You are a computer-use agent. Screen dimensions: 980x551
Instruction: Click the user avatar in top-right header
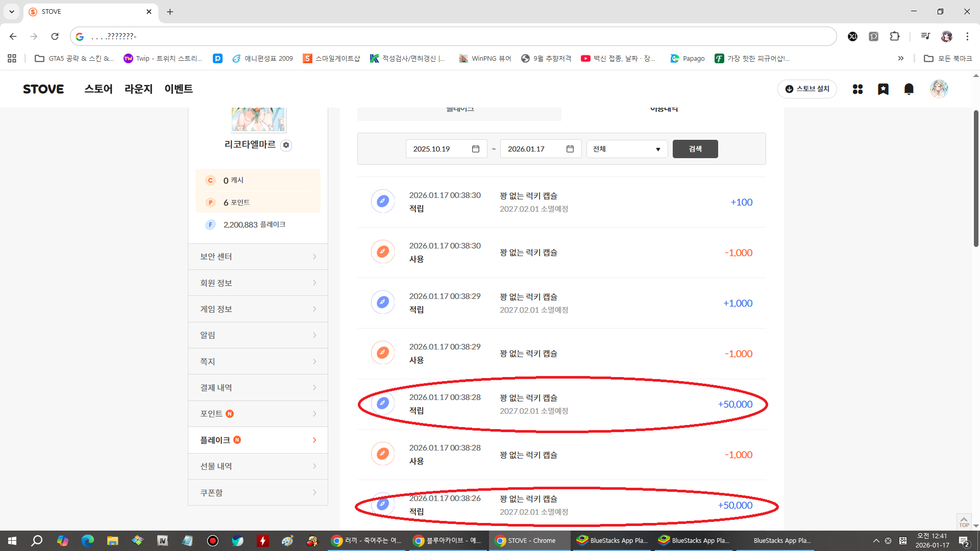click(x=939, y=89)
